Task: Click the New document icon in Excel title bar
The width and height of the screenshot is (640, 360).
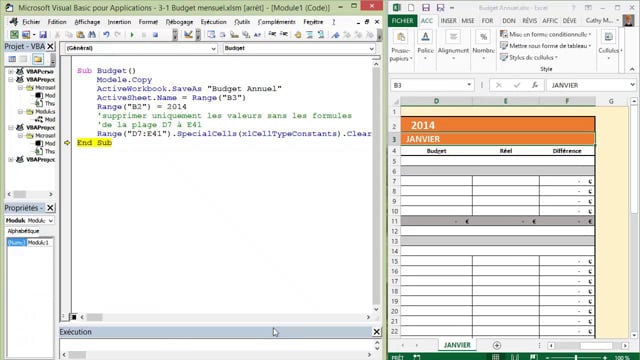Action: coord(411,8)
